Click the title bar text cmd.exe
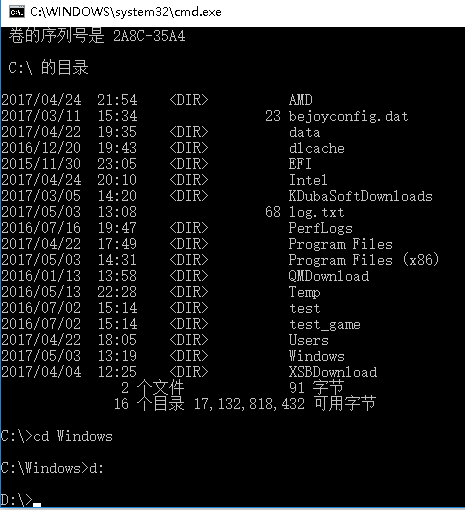Screen dimensions: 465x510 click(125, 12)
